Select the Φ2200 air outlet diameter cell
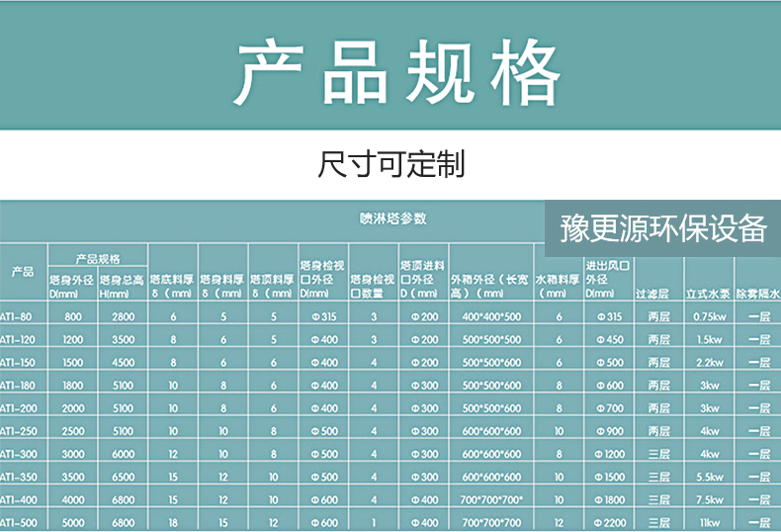 pyautogui.click(x=608, y=522)
